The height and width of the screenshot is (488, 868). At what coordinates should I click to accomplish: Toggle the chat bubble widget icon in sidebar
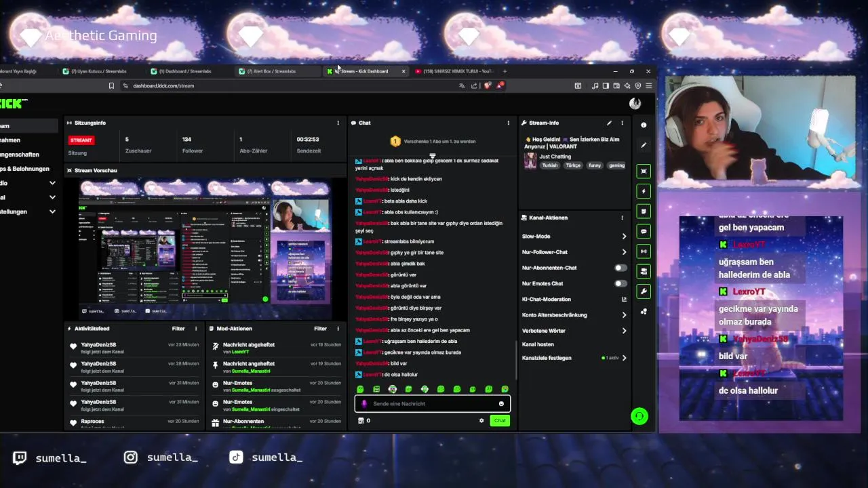(x=644, y=231)
